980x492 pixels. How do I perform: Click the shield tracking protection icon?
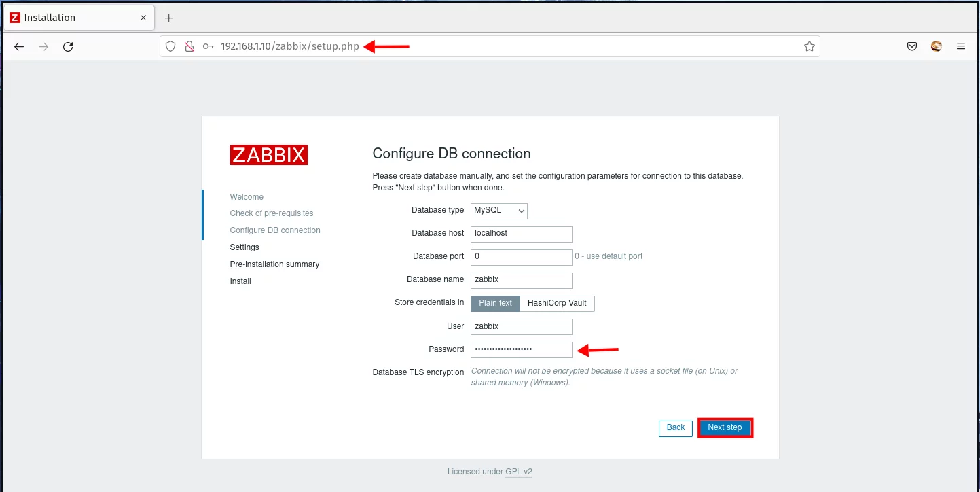tap(170, 46)
